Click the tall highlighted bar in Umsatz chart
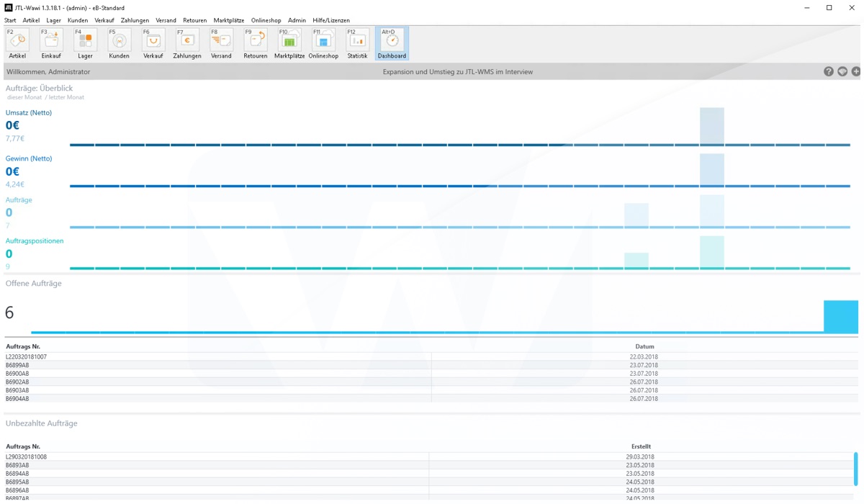The image size is (864, 504). click(x=712, y=126)
